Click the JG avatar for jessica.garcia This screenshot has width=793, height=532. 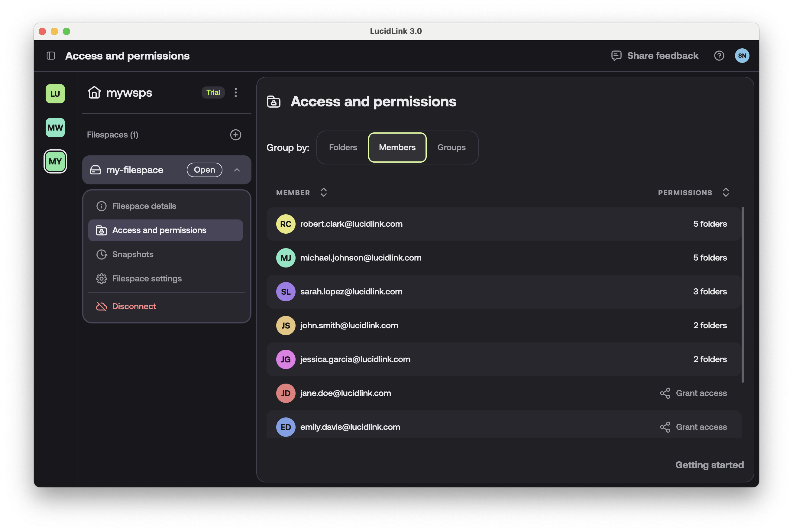(x=286, y=359)
